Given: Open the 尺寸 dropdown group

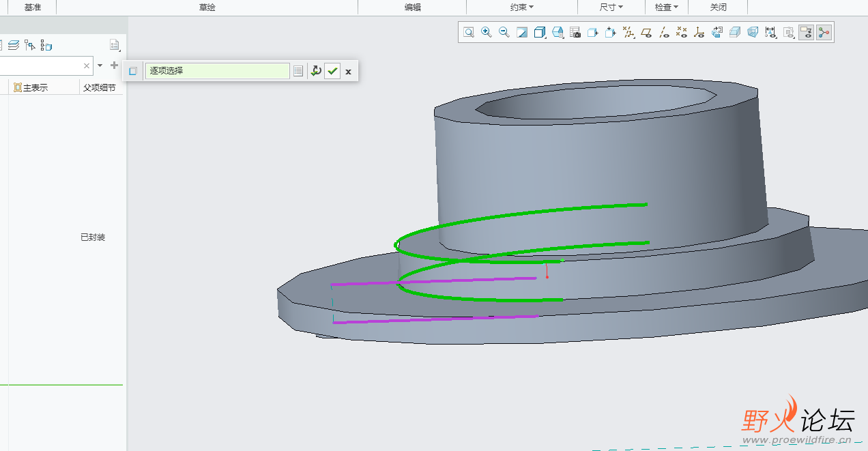Looking at the screenshot, I should coord(611,8).
